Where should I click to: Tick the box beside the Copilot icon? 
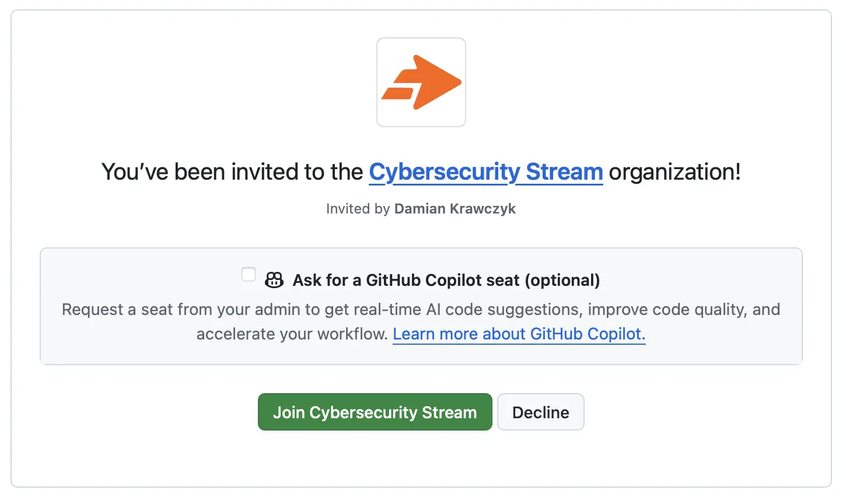(x=249, y=274)
